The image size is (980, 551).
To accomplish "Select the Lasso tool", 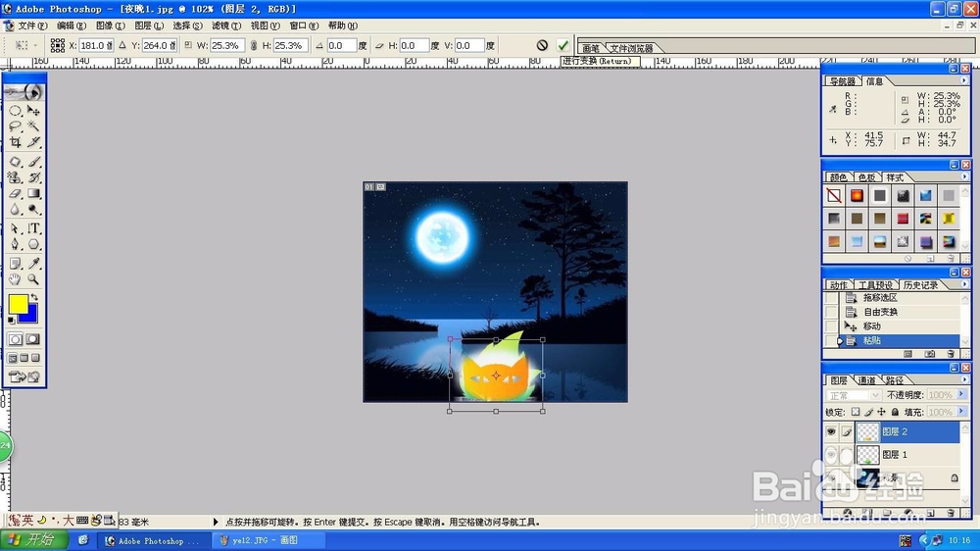I will [15, 126].
